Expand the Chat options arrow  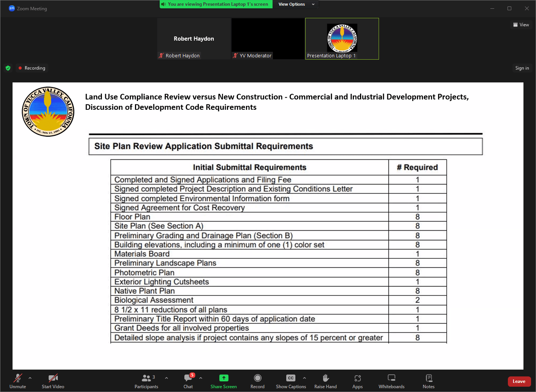[x=200, y=378]
